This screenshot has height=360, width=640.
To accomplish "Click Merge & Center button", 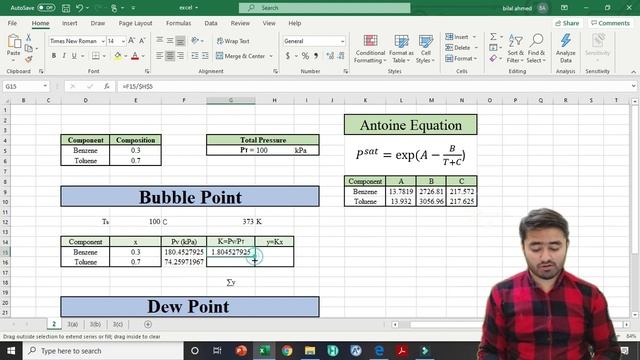I will coord(240,56).
